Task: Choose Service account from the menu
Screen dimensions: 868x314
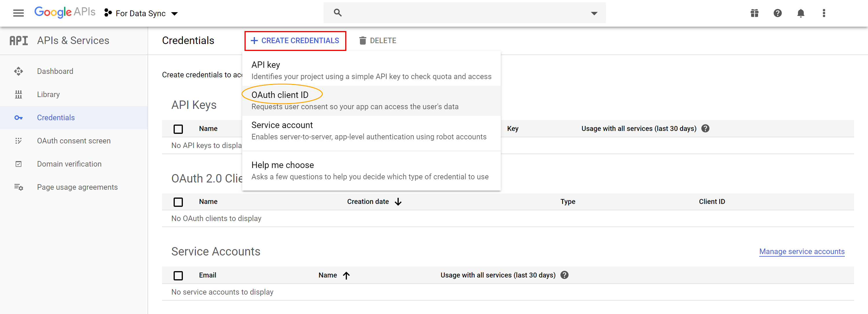Action: coord(282,125)
